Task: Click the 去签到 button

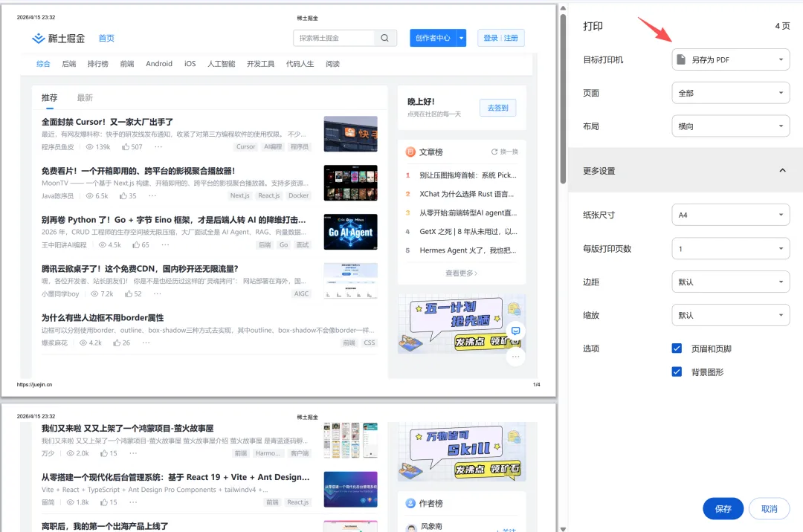Action: [497, 108]
